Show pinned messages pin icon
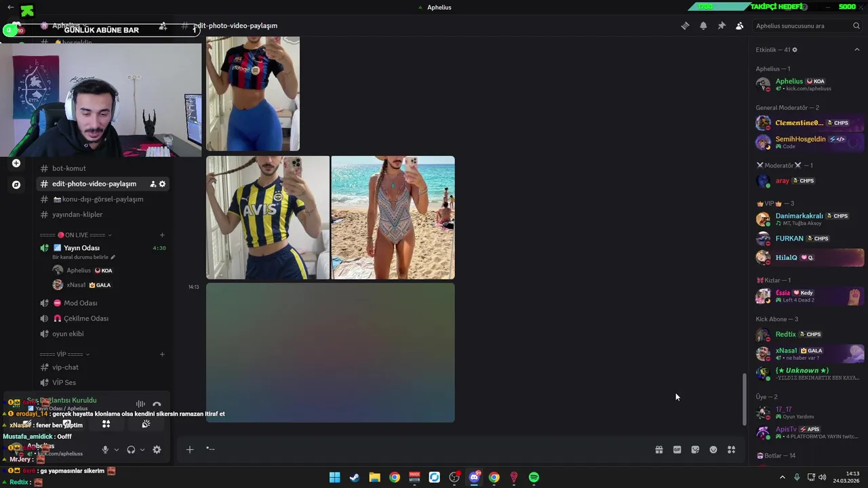Image resolution: width=868 pixels, height=488 pixels. click(x=722, y=26)
